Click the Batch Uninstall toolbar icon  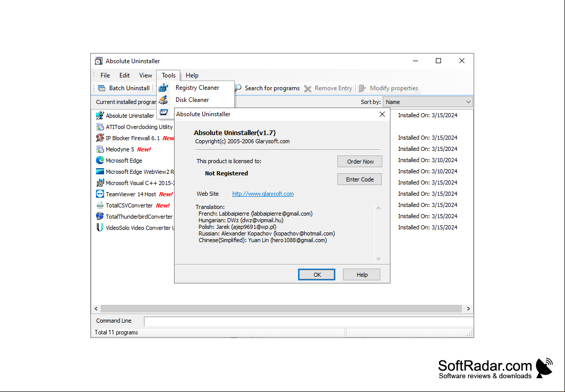pos(102,88)
